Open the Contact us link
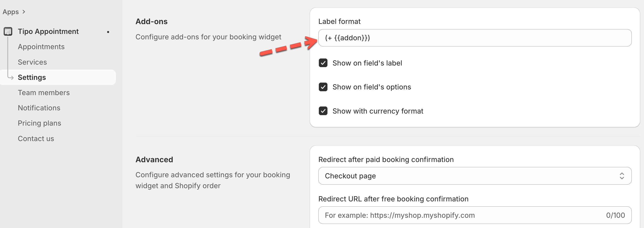The height and width of the screenshot is (228, 644). [x=36, y=139]
